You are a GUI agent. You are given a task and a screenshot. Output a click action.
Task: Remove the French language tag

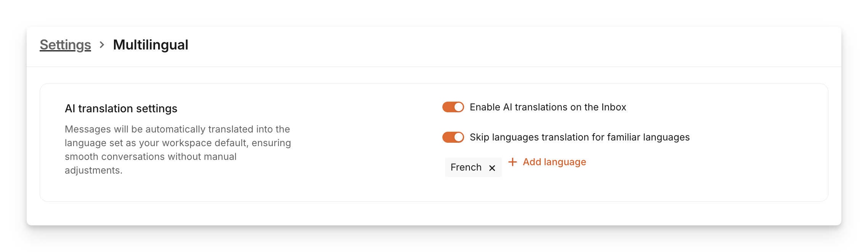click(492, 168)
